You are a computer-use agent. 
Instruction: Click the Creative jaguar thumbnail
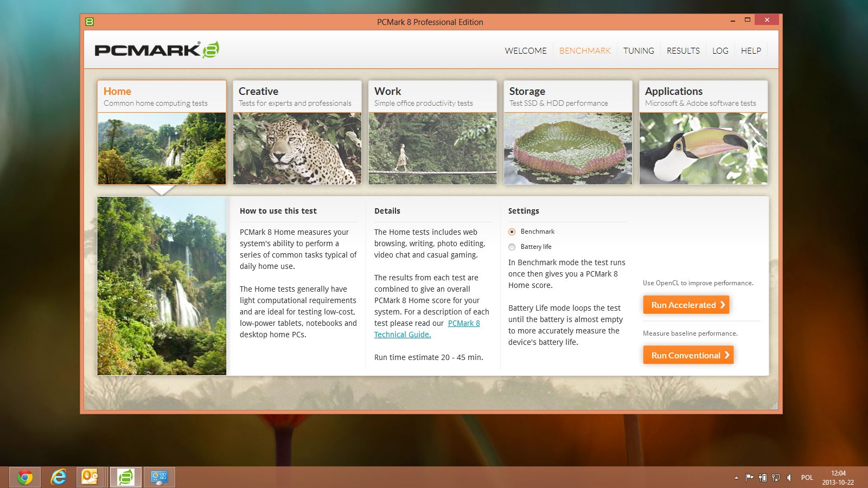pos(297,149)
